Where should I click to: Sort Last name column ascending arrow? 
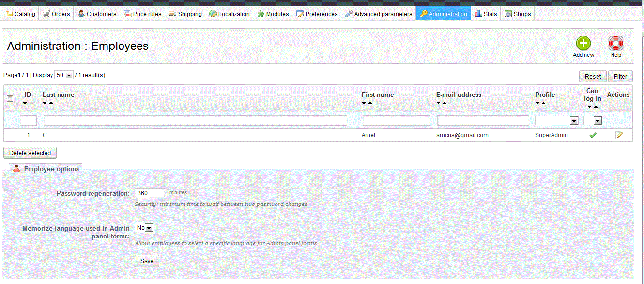(x=51, y=103)
